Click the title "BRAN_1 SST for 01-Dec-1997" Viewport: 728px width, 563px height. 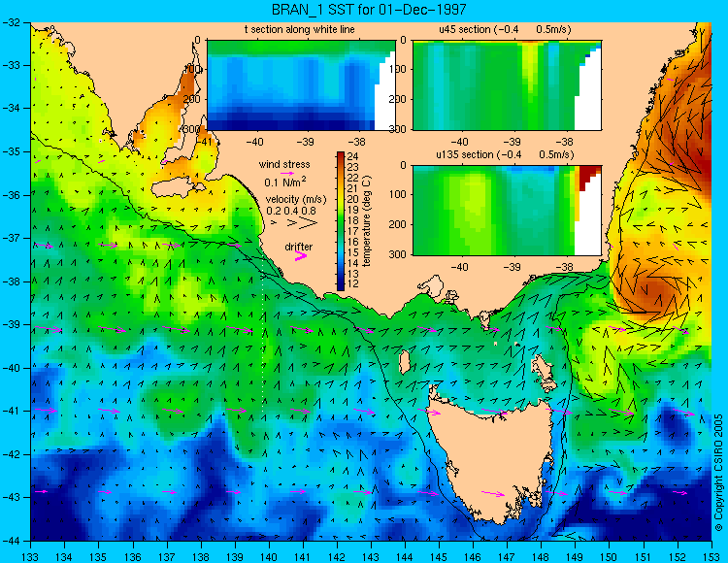(x=369, y=10)
